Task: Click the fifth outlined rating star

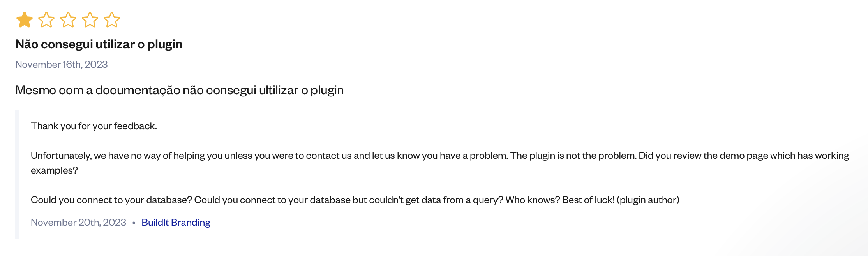Action: [x=112, y=20]
